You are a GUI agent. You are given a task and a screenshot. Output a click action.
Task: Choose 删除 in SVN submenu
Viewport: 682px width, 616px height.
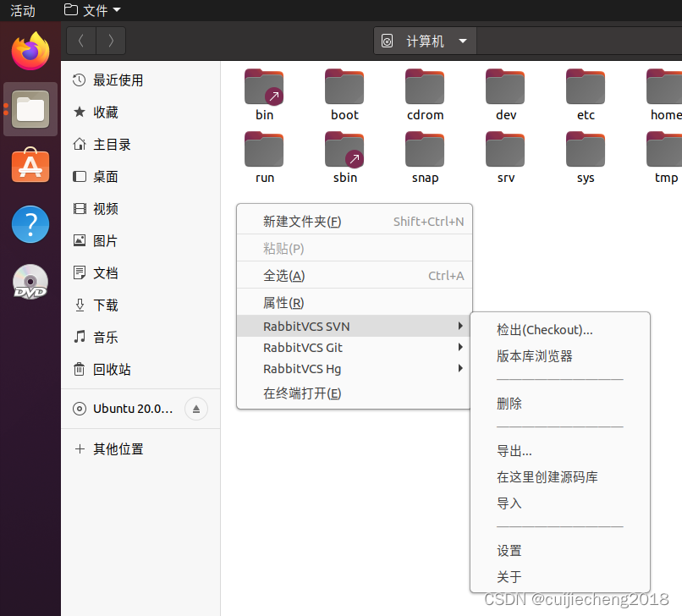tap(560, 404)
